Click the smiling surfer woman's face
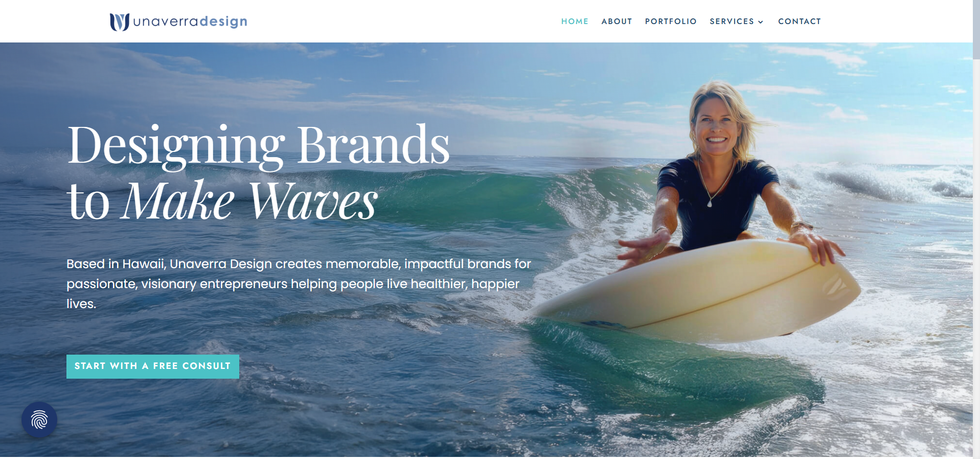The height and width of the screenshot is (459, 980). click(x=716, y=127)
